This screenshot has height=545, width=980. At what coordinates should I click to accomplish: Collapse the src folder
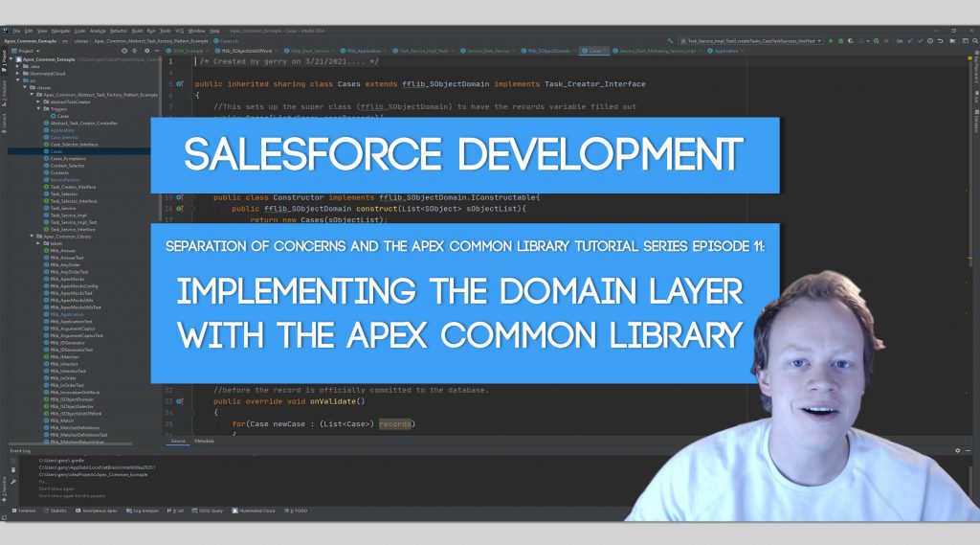click(x=18, y=80)
